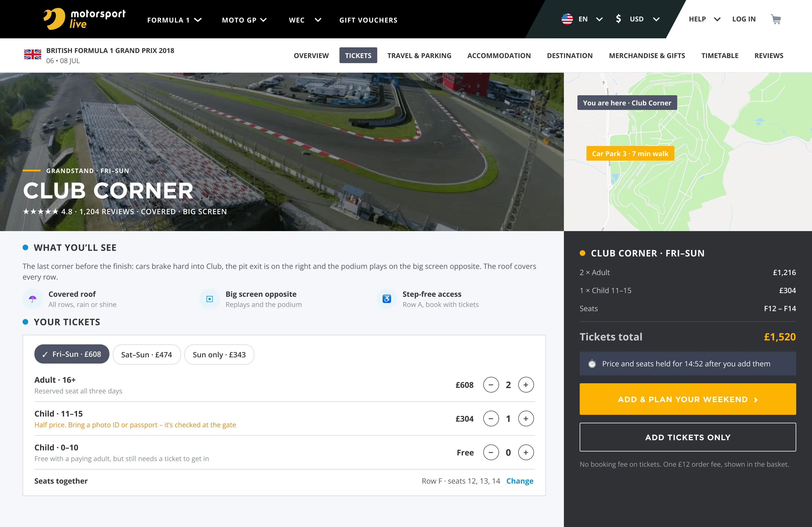The height and width of the screenshot is (527, 812).
Task: Open the Timetable tab
Action: click(720, 55)
